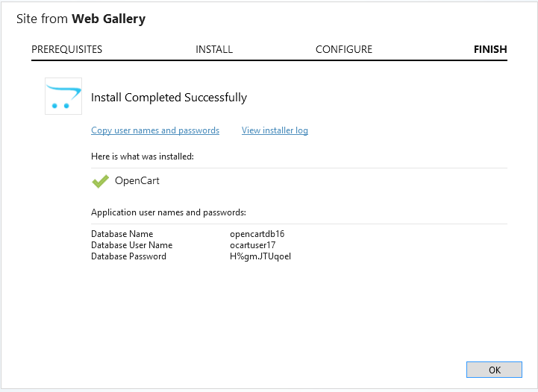Click the Database Password label
This screenshot has width=538, height=392.
pyautogui.click(x=128, y=256)
